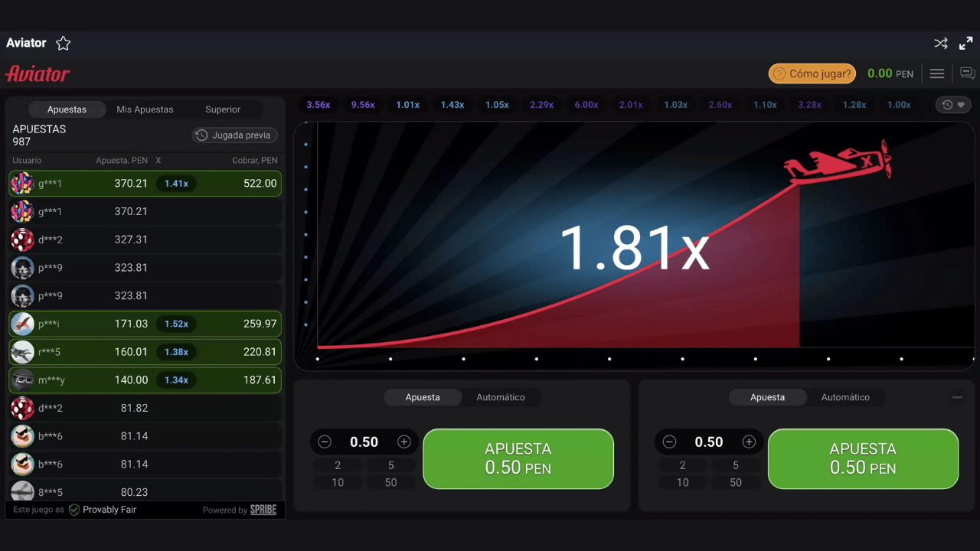The image size is (980, 551).
Task: Click 1.38x multiplier badge for r***5
Action: pos(176,352)
